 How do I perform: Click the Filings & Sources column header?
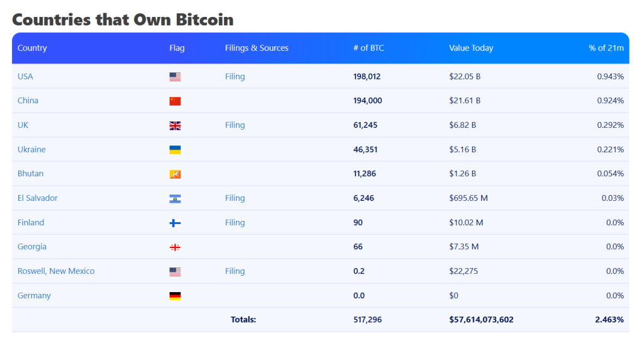pos(257,48)
